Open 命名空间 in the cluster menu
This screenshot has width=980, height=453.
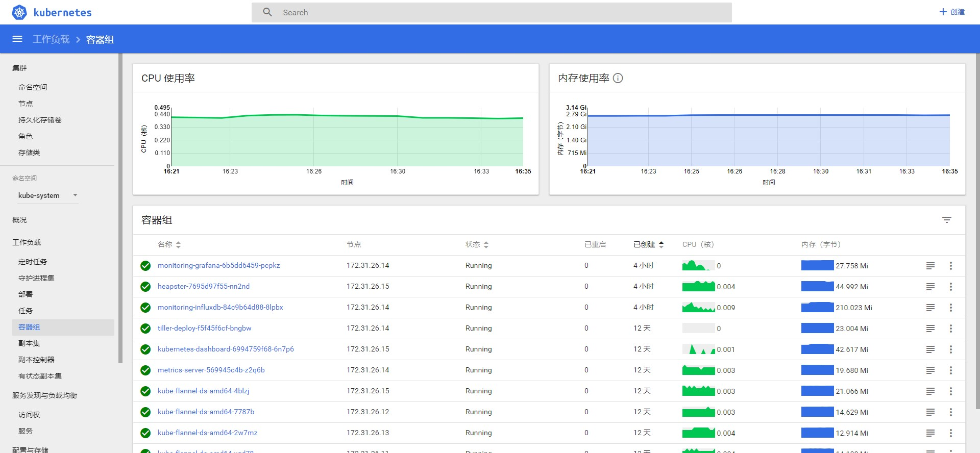tap(33, 87)
